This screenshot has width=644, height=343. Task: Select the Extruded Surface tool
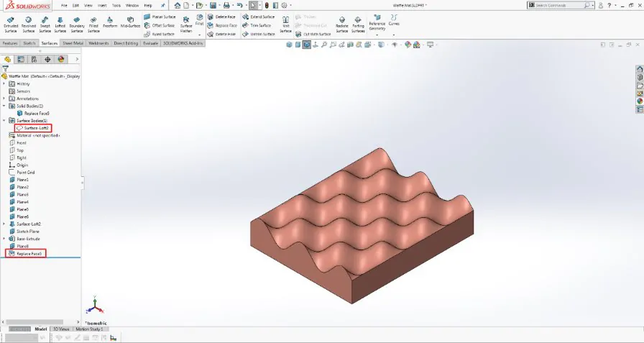click(x=11, y=24)
